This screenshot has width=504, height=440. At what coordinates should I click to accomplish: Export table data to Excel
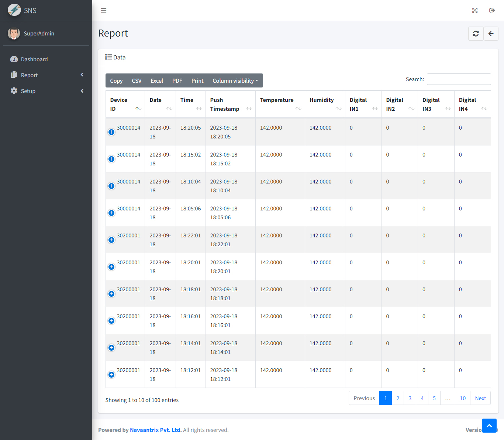coord(157,80)
